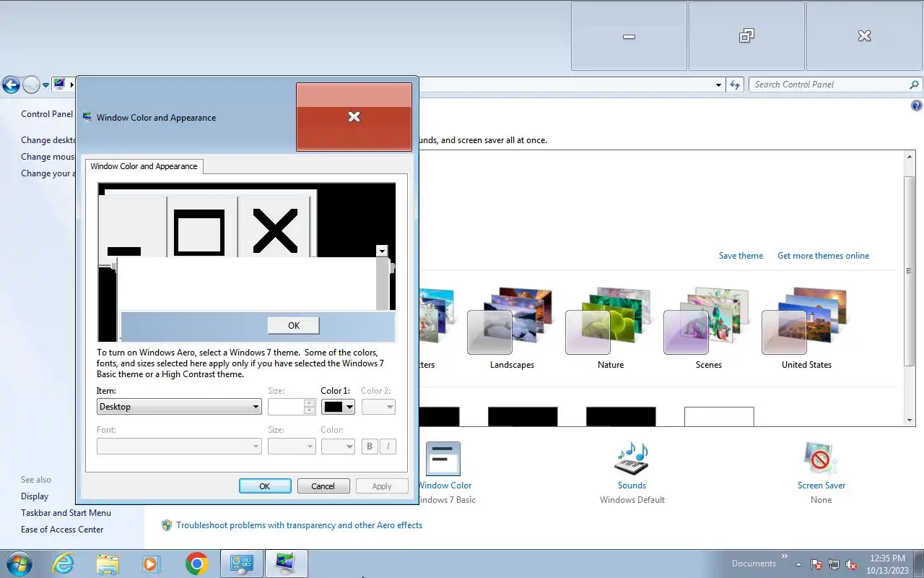Click the refresh button beside address bar
Viewport: 924px width, 578px height.
point(735,85)
